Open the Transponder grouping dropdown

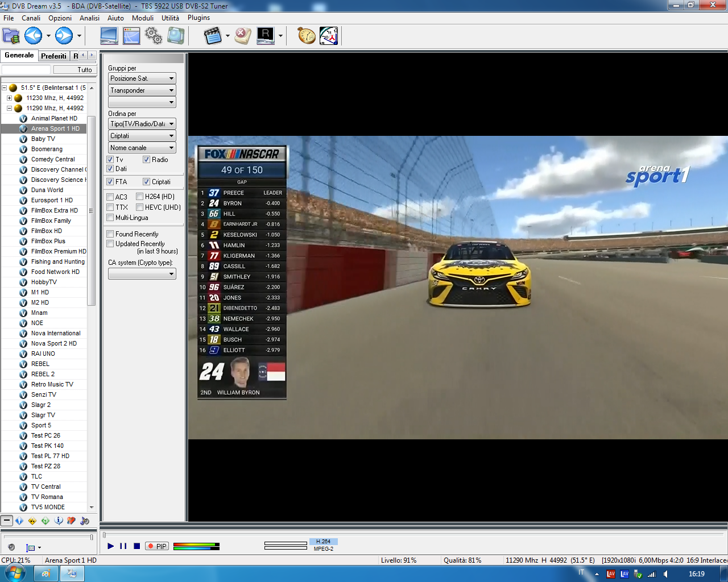(x=142, y=90)
